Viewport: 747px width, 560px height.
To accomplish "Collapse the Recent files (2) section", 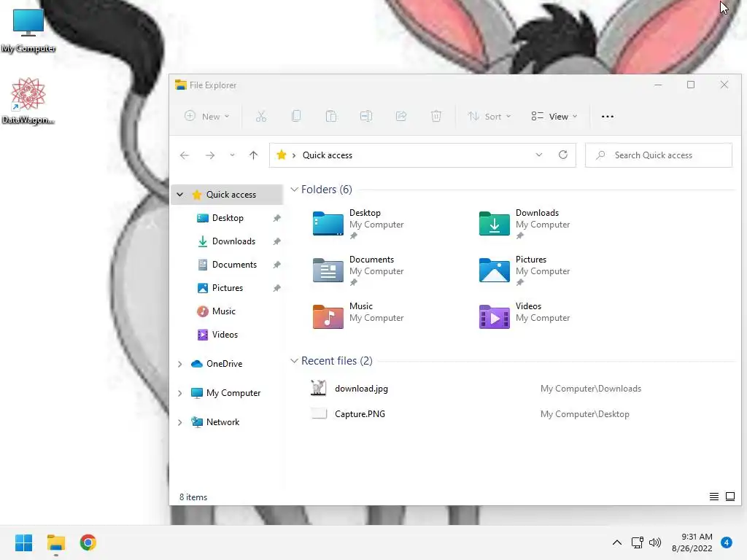I will click(x=295, y=361).
